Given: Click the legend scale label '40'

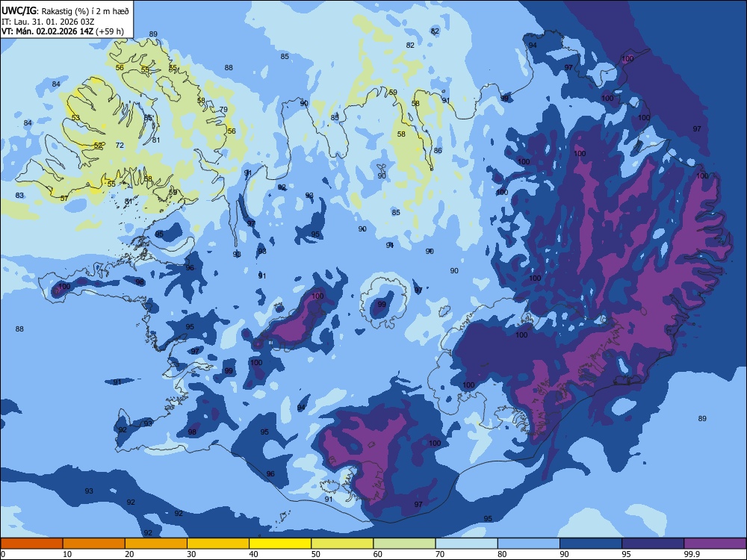Looking at the screenshot, I should [x=253, y=554].
